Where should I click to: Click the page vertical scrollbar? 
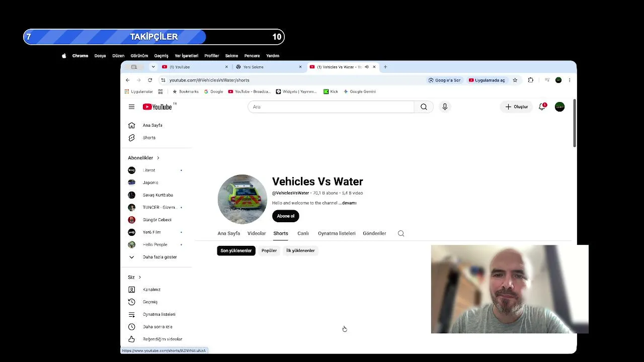[575, 123]
